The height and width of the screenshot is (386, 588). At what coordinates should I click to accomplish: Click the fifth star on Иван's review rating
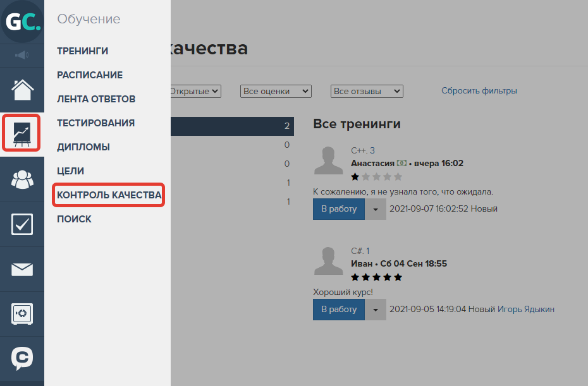397,277
